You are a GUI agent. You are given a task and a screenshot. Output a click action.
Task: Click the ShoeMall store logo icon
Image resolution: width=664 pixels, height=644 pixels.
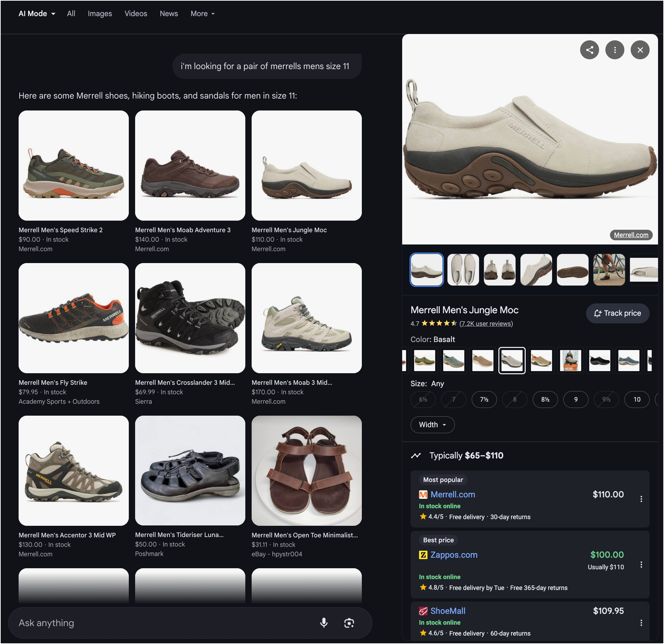pyautogui.click(x=423, y=611)
